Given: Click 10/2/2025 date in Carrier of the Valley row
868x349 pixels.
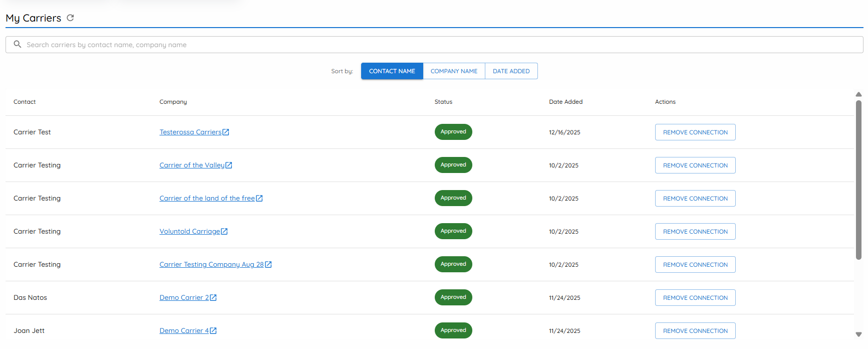Looking at the screenshot, I should coord(563,165).
